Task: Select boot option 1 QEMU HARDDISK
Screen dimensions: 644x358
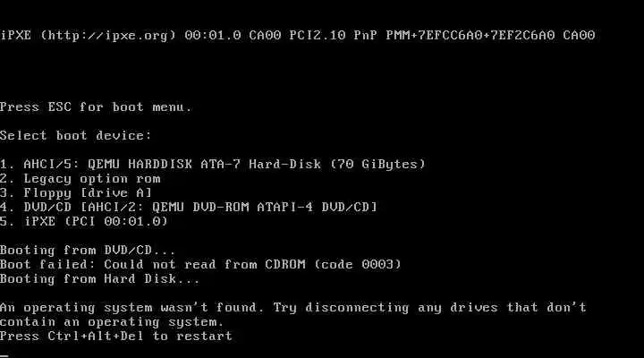Action: (212, 165)
